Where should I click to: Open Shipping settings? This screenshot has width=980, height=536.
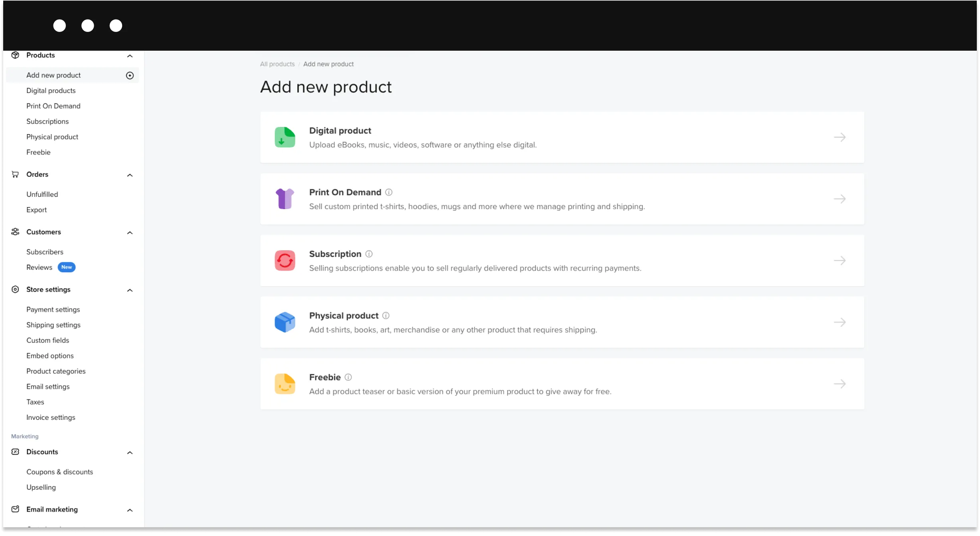point(53,325)
